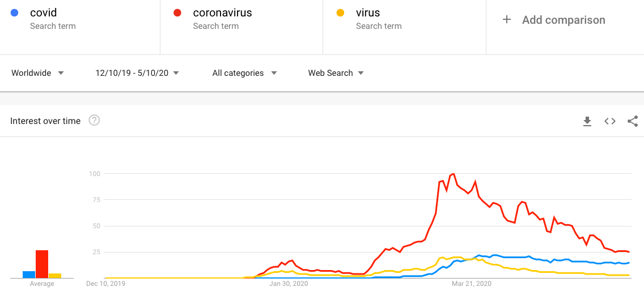This screenshot has height=291, width=644.
Task: Click the Mar 21, 2020 axis label
Action: pyautogui.click(x=472, y=284)
